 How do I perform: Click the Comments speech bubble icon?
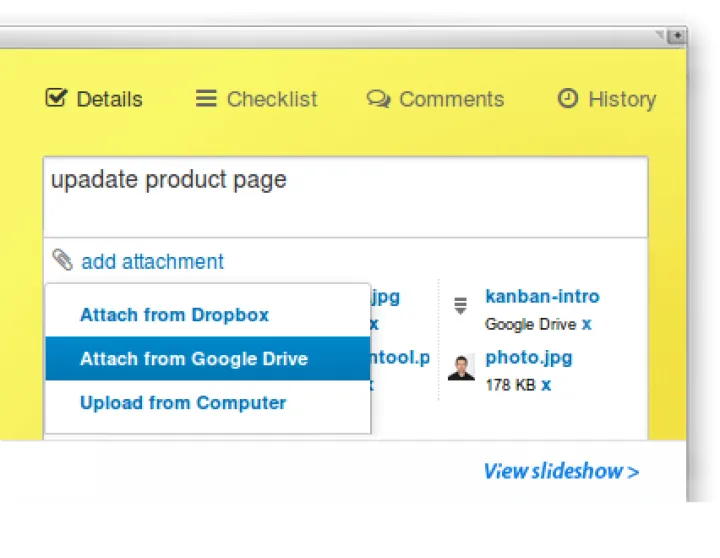[x=378, y=98]
